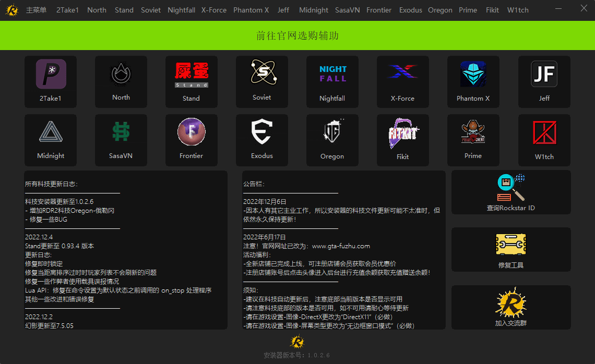Screen dimensions: 595x364
Task: Click the 2022年6月17日 announcement date
Action: point(265,237)
